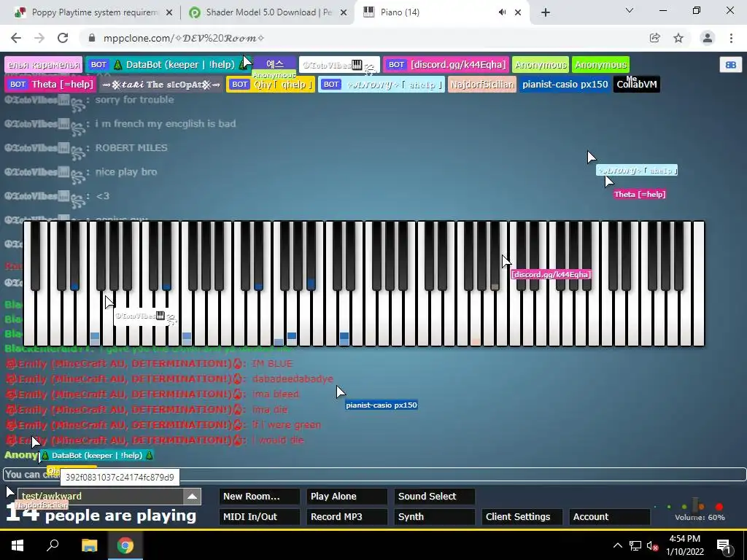Select the Qhy [ qhelp ] bot participant
The image size is (747, 560).
point(271,85)
